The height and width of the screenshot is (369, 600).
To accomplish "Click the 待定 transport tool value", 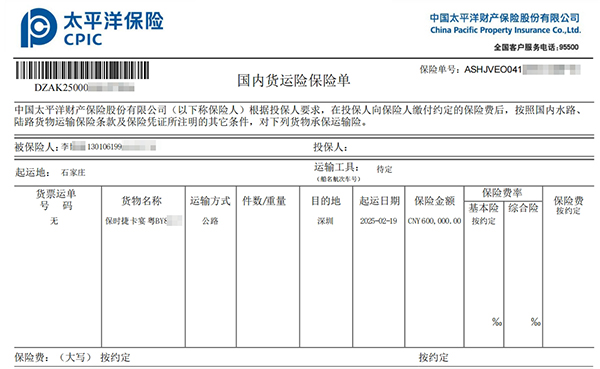I will pyautogui.click(x=384, y=169).
